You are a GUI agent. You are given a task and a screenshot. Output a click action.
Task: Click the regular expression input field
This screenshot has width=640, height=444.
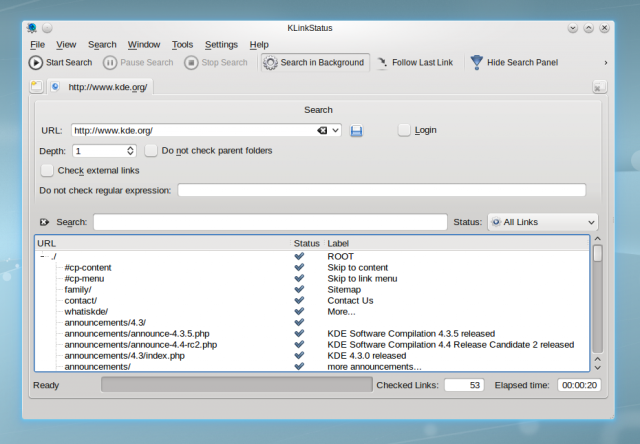[381, 190]
